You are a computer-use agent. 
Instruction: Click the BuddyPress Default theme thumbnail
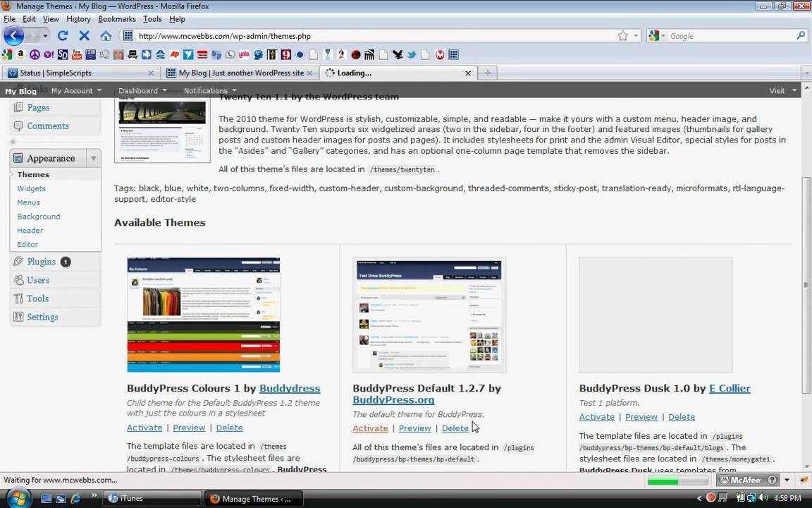coord(429,315)
